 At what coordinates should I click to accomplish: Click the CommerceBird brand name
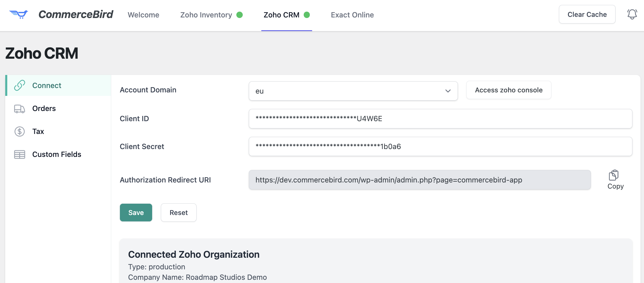(75, 14)
